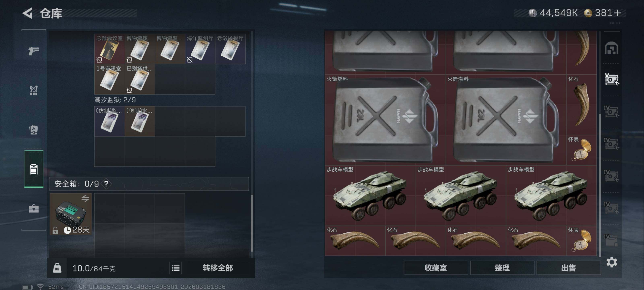644x290 pixels.
Task: Toggle the list view icon beside 转移全部
Action: coord(175,268)
